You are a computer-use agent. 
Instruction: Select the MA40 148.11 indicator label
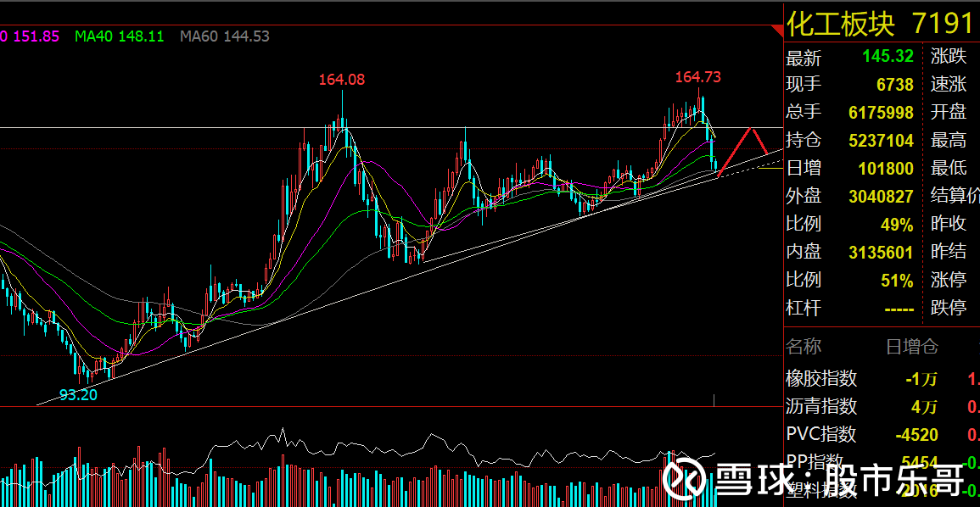[120, 36]
